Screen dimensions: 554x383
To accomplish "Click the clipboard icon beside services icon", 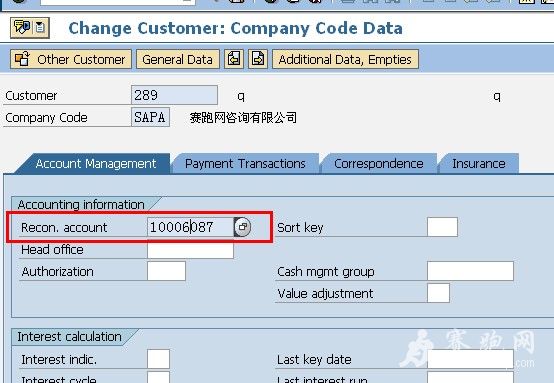I will coord(40,28).
